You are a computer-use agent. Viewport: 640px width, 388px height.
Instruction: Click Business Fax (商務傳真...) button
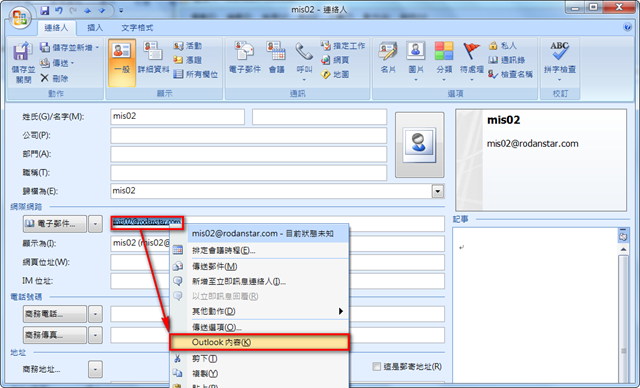click(x=55, y=335)
